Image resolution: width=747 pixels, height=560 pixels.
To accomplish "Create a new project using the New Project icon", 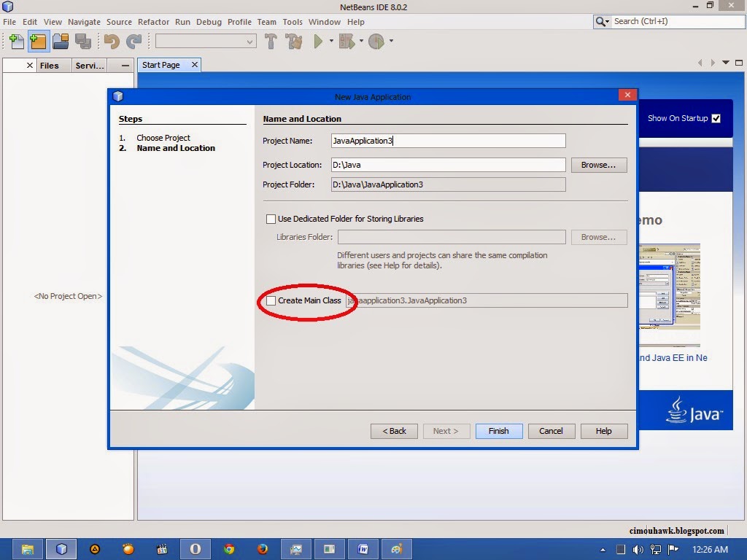I will point(38,42).
